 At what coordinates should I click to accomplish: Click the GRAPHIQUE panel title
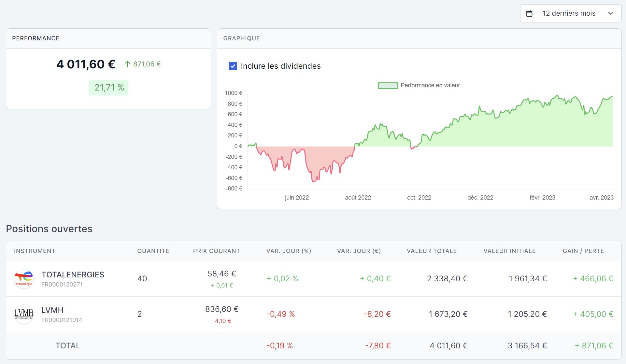(x=242, y=38)
